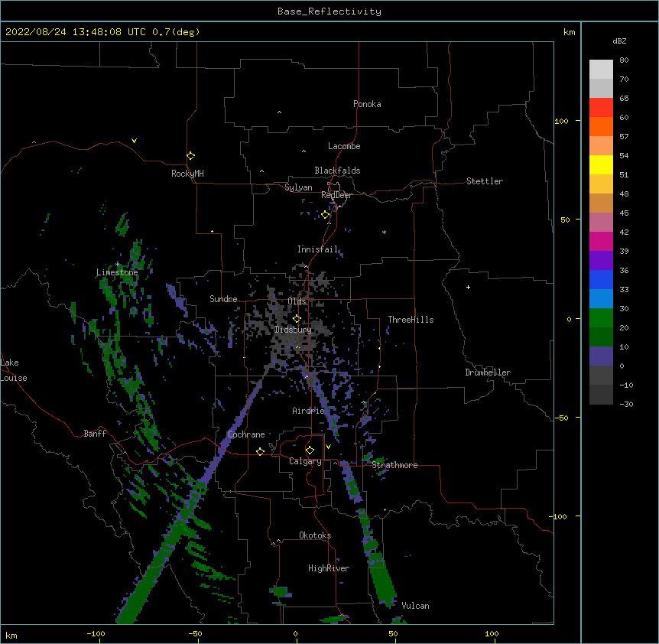The width and height of the screenshot is (659, 644).
Task: Click the yellow diamond marker above Calgary label
Action: pos(310,450)
